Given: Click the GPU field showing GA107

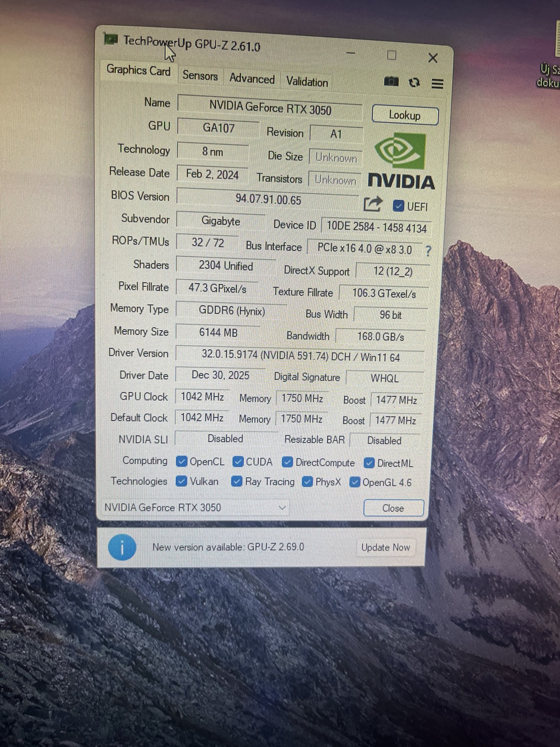Looking at the screenshot, I should tap(218, 128).
